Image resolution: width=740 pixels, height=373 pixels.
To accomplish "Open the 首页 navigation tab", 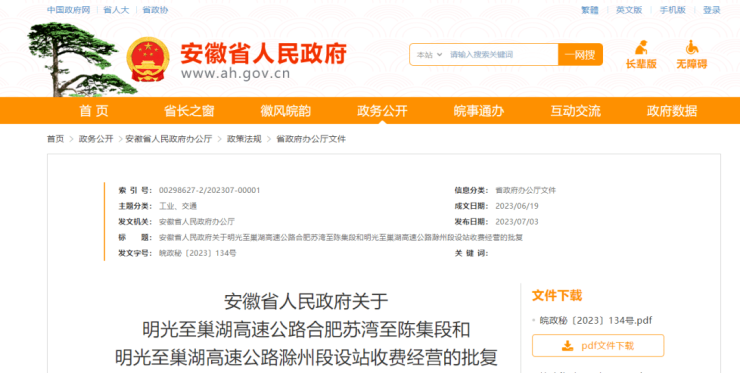I will click(93, 111).
